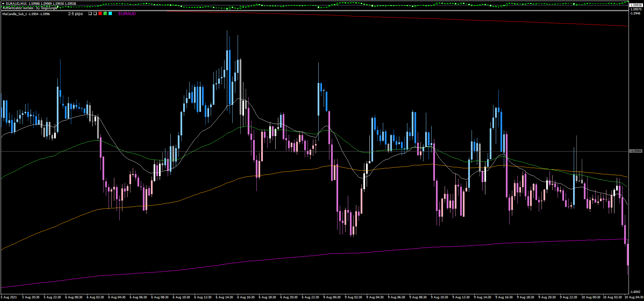Toggle the first white outlined square
This screenshot has height=301, width=644.
pyautogui.click(x=90, y=14)
